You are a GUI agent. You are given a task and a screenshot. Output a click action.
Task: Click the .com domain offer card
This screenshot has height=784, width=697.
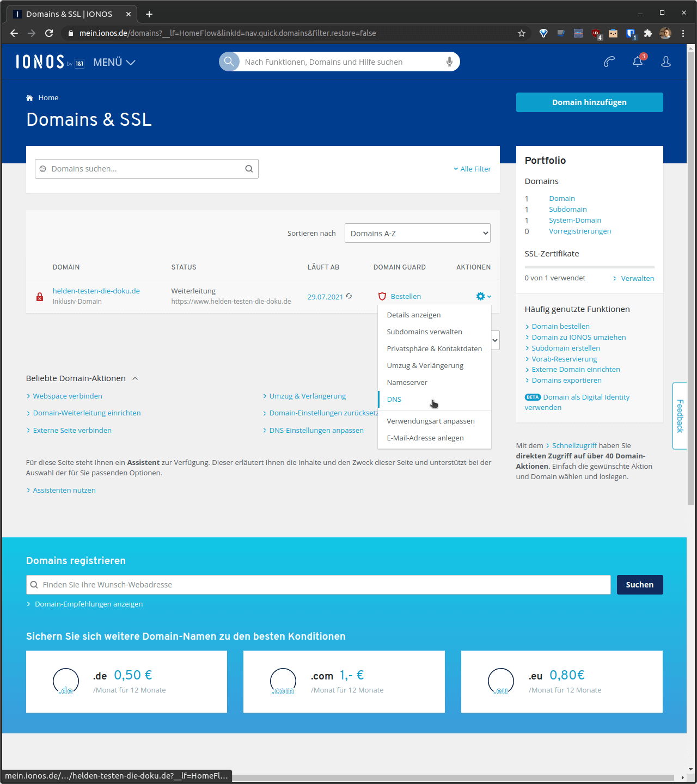point(344,682)
